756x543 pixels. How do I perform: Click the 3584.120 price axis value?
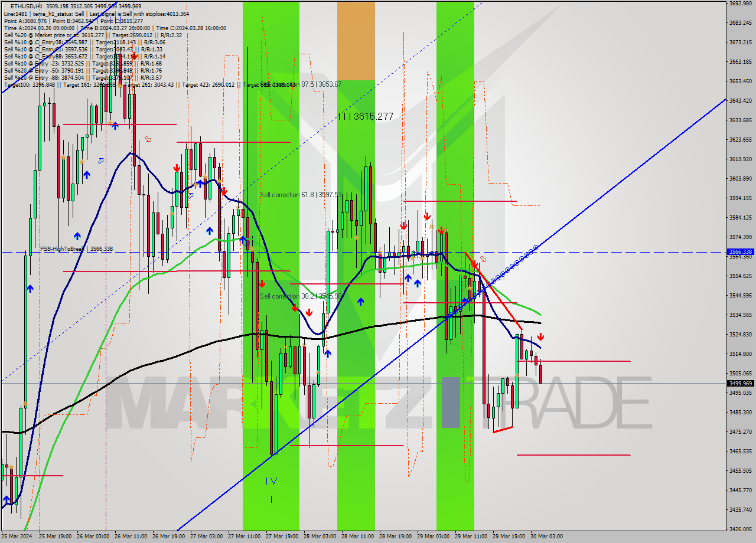pos(741,218)
